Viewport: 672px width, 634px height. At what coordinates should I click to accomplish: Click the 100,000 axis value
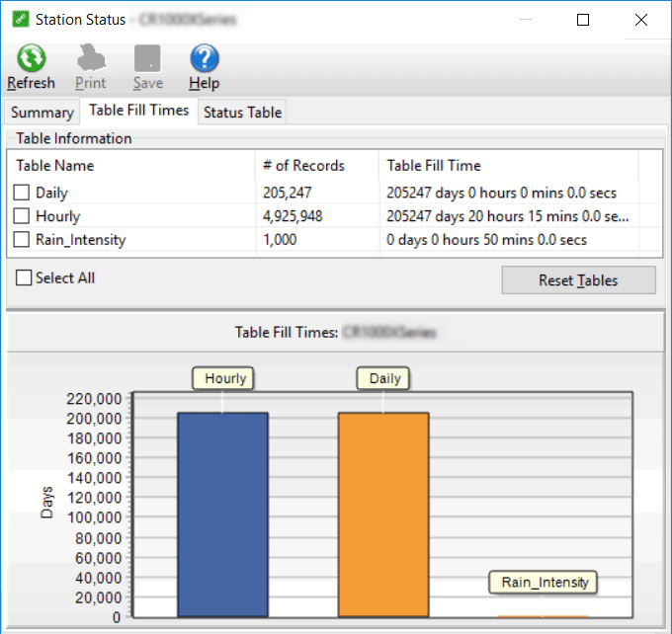[95, 517]
